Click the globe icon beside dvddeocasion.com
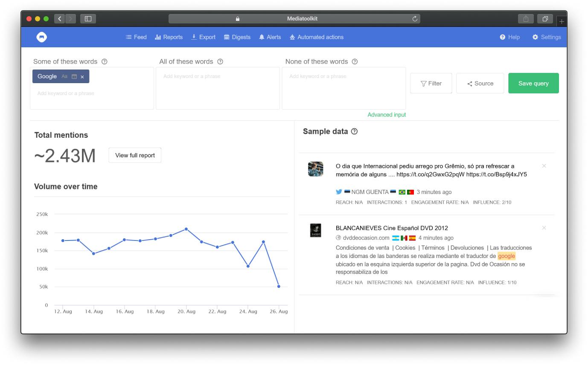The image size is (588, 365). click(338, 238)
